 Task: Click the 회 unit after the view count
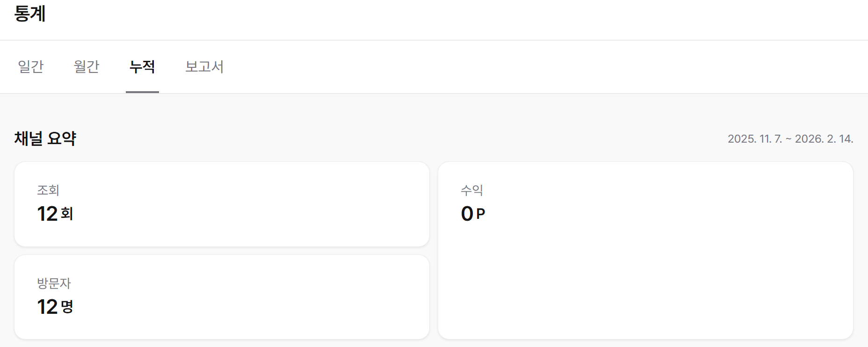67,214
